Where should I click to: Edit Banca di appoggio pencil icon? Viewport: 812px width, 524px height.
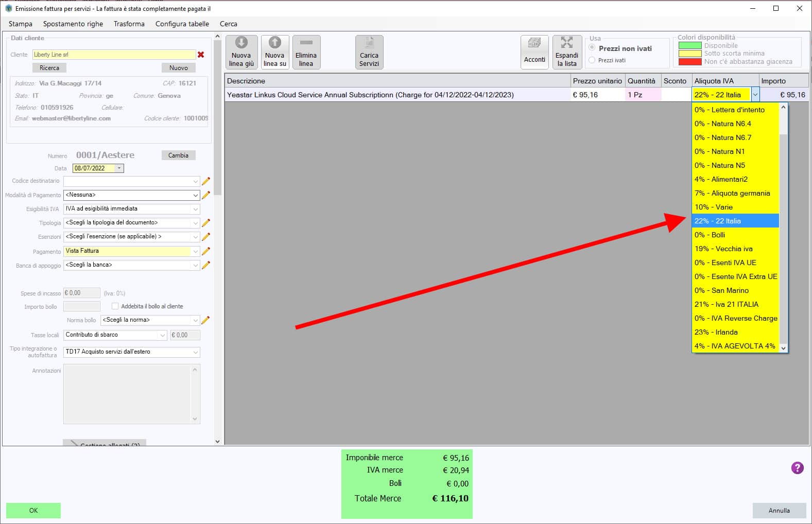[205, 265]
